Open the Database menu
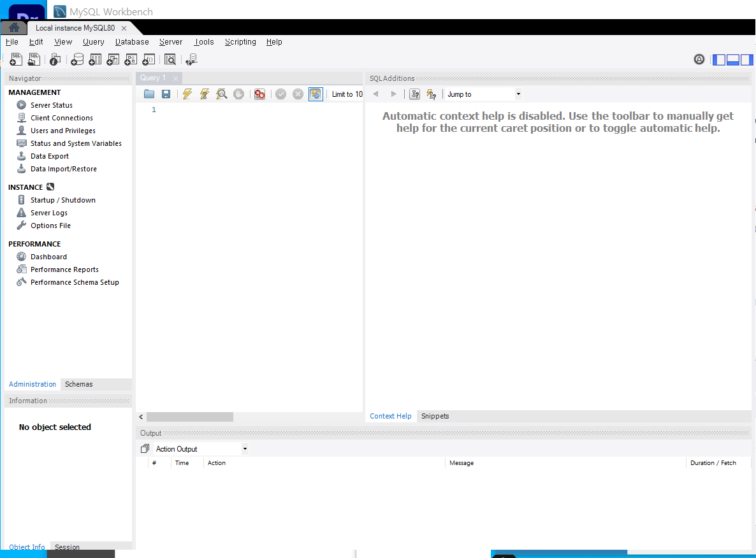This screenshot has width=756, height=558. [132, 42]
